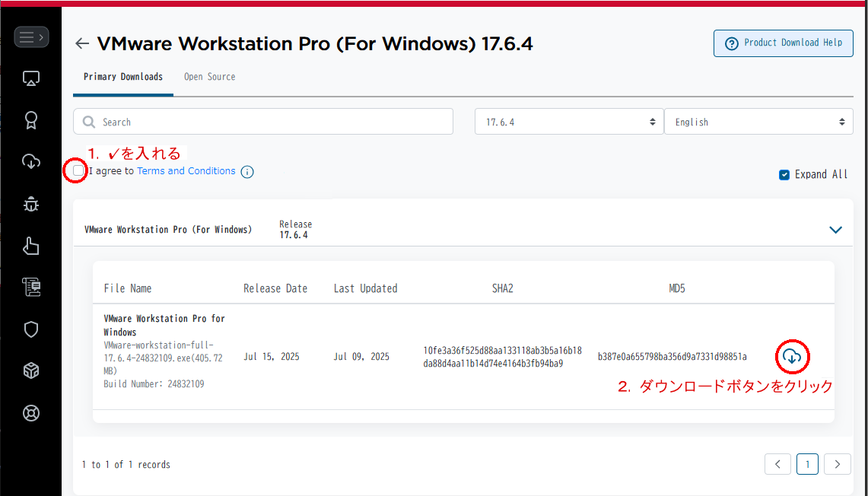Check the I agree to Terms checkbox
Viewport: 868px width, 496px height.
point(78,171)
